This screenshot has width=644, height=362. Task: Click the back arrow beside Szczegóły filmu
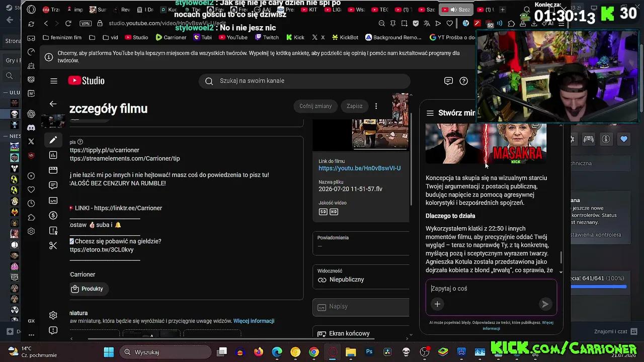click(53, 104)
